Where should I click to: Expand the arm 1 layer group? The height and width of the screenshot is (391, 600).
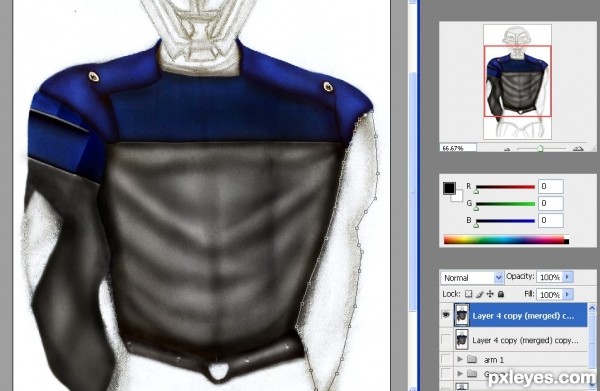(x=460, y=359)
